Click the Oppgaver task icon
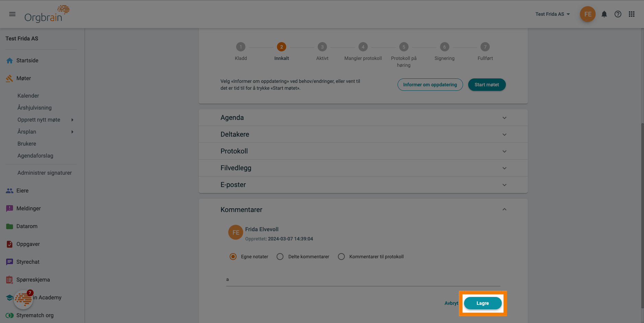Image resolution: width=644 pixels, height=323 pixels. 10,244
